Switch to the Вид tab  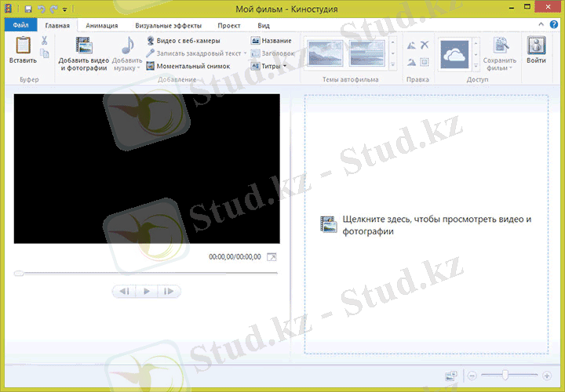coord(264,26)
